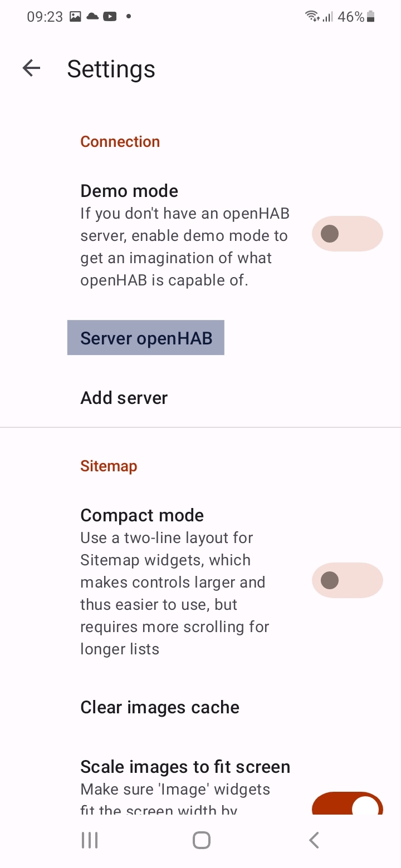Tap the navigation bar back button
This screenshot has height=868, width=401.
tap(314, 840)
